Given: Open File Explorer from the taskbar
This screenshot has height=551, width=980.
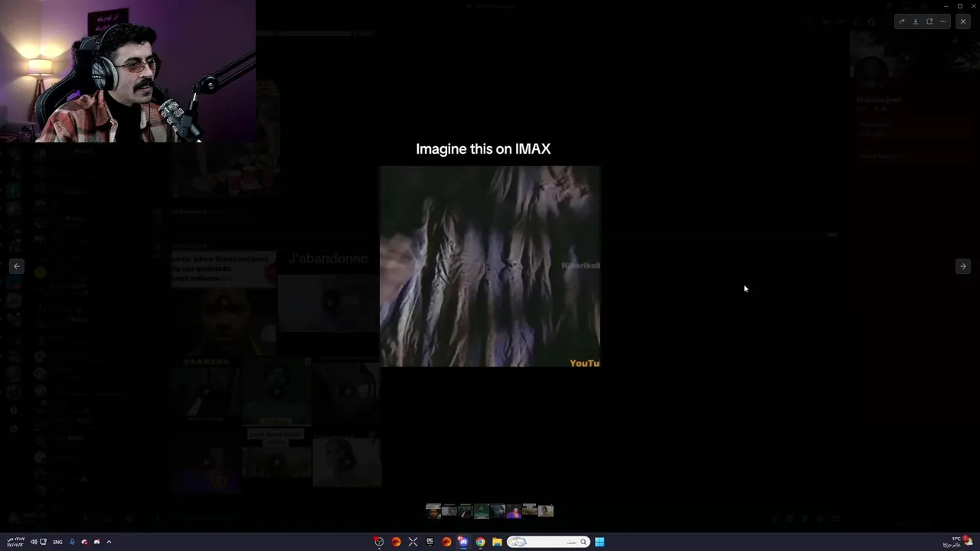Looking at the screenshot, I should 497,542.
